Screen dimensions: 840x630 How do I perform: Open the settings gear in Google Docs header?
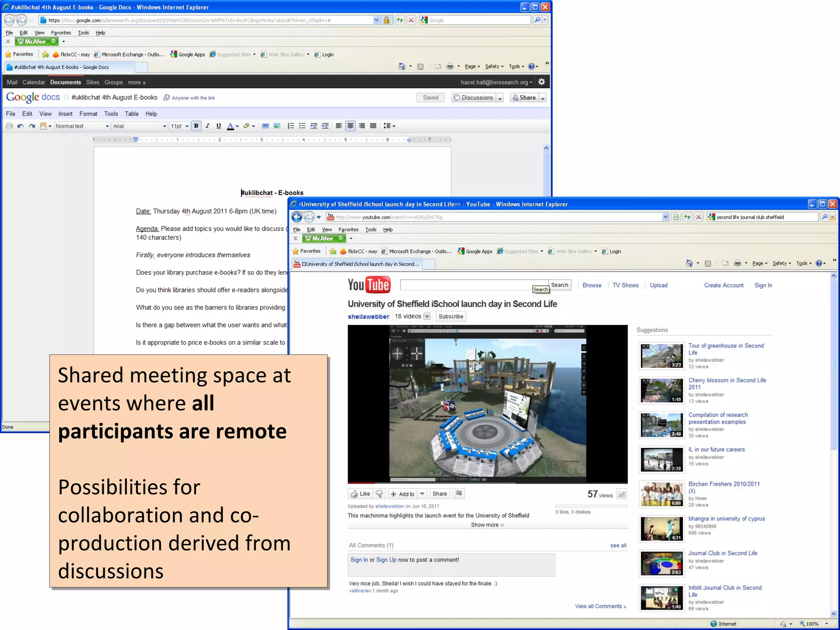541,82
